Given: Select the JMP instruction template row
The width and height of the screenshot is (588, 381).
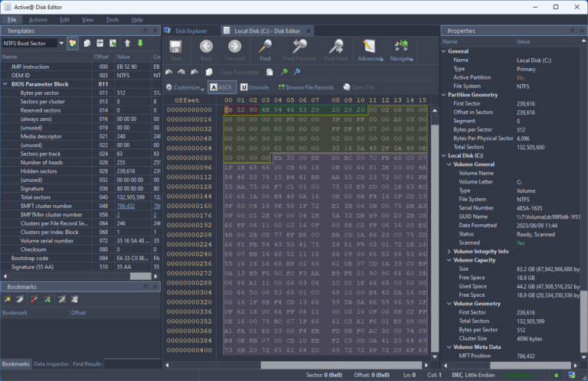Looking at the screenshot, I should pyautogui.click(x=80, y=67).
